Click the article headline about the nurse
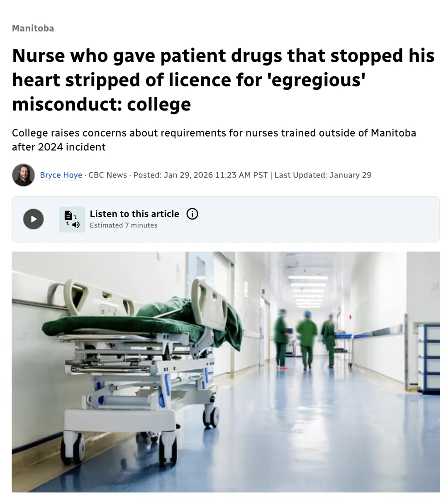This screenshot has height=498, width=448. pyautogui.click(x=223, y=80)
